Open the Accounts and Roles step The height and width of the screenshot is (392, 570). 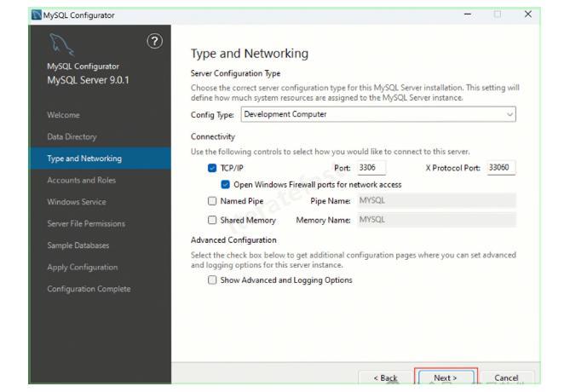coord(81,181)
